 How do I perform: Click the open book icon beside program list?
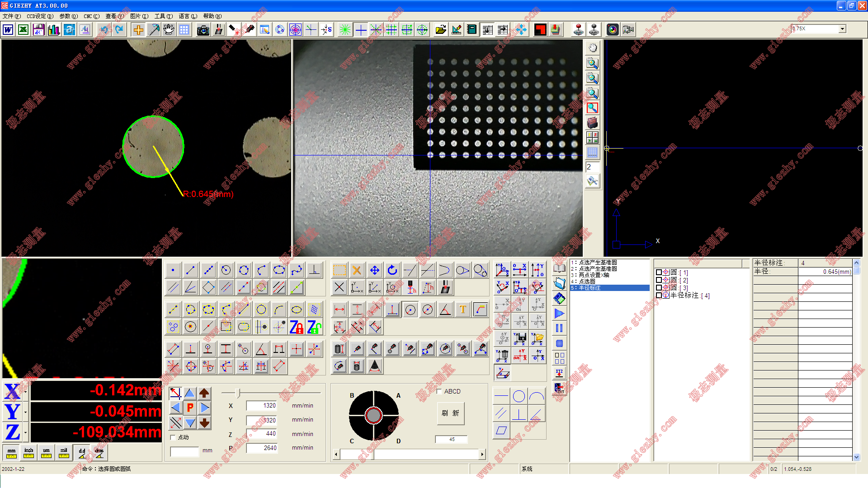[559, 268]
